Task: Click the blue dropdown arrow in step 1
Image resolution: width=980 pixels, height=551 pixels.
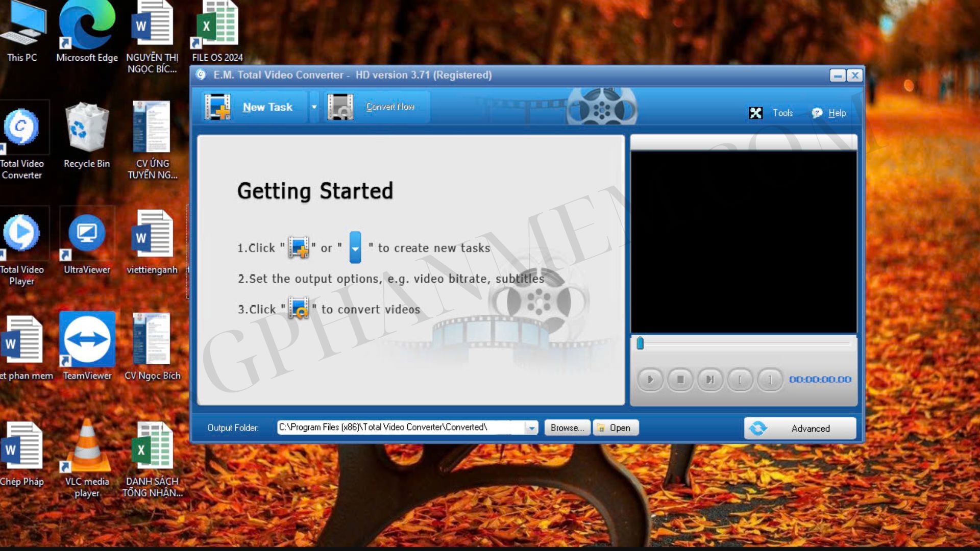Action: (x=355, y=248)
